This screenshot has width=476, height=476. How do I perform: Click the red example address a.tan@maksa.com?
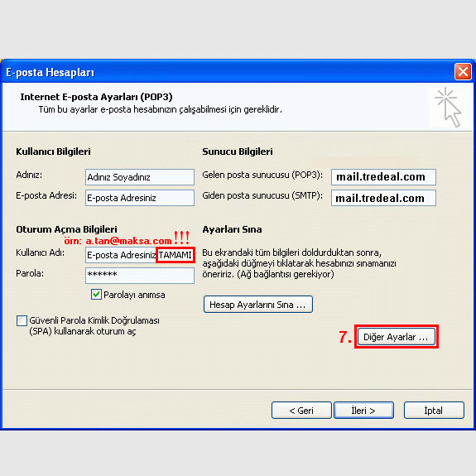128,241
